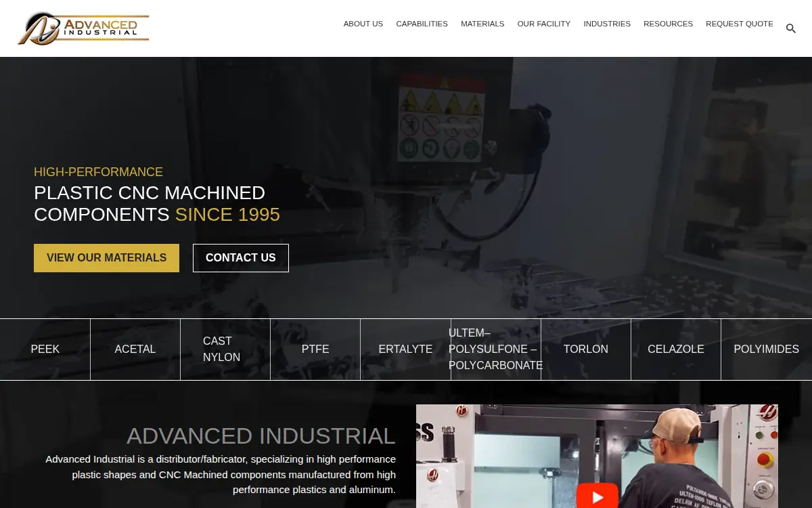Click the 'High-Performance' tagline text
The width and height of the screenshot is (812, 508).
tap(98, 172)
